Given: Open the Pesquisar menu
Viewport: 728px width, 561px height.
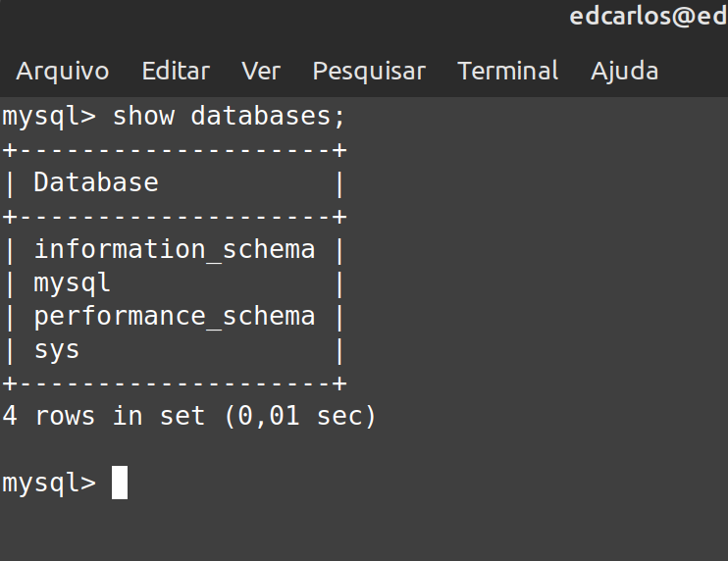Looking at the screenshot, I should click(369, 72).
